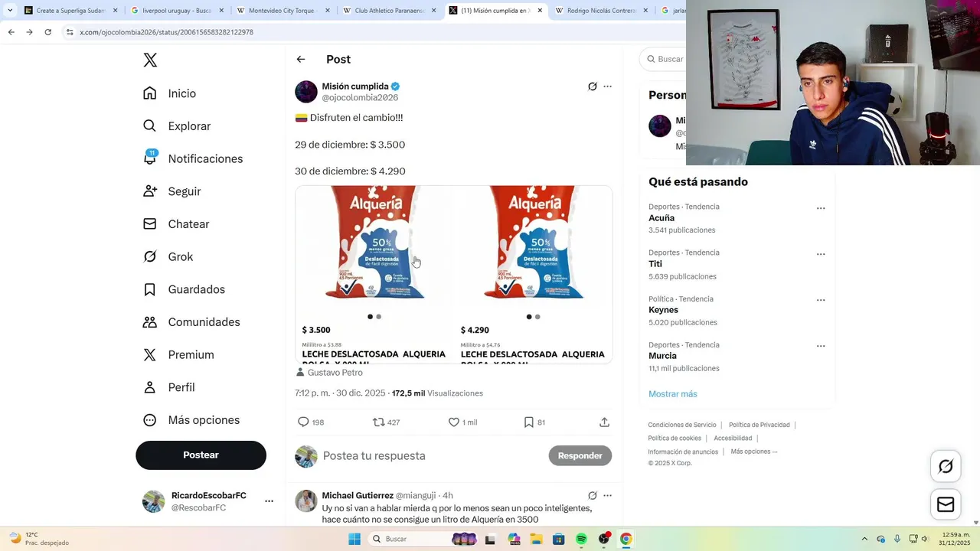Like the post with the heart icon
The image size is (980, 551).
tap(453, 422)
